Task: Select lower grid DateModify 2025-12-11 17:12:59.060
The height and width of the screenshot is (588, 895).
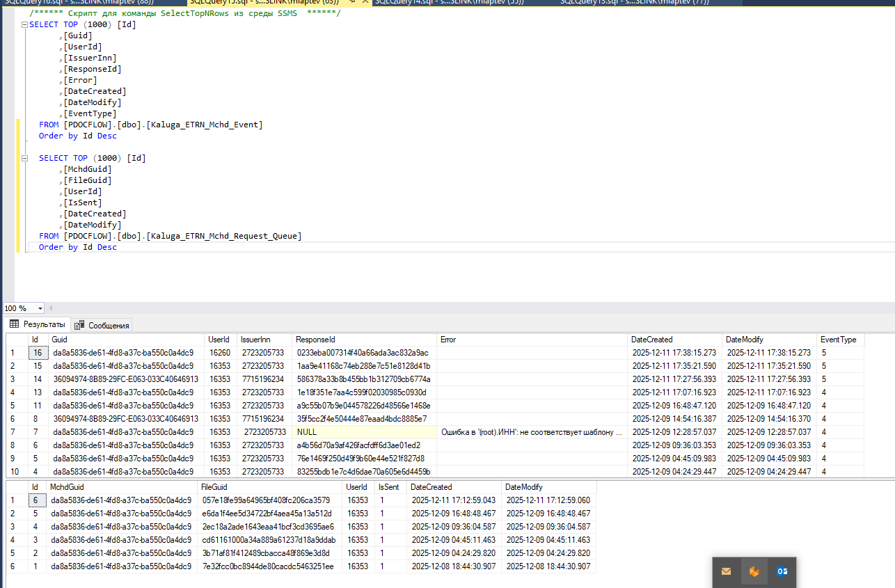Action: pyautogui.click(x=549, y=500)
